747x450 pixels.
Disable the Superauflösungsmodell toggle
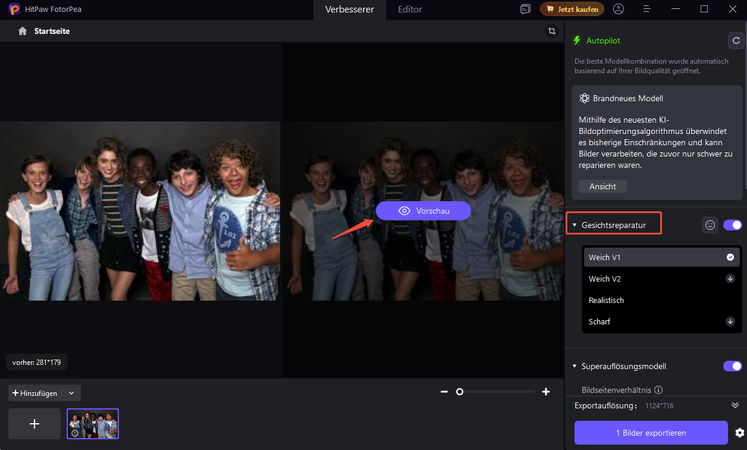pyautogui.click(x=732, y=366)
